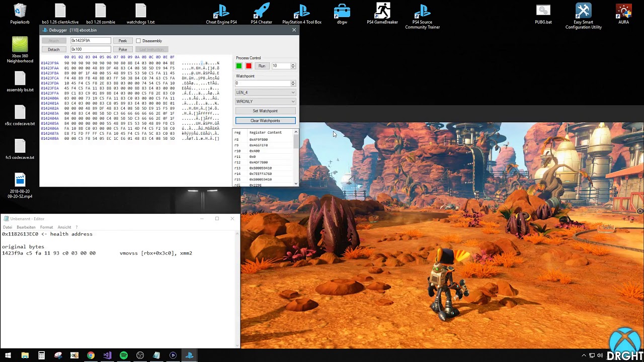644x362 pixels.
Task: Select assembly bs.txt on the desktop
Action: (x=20, y=82)
